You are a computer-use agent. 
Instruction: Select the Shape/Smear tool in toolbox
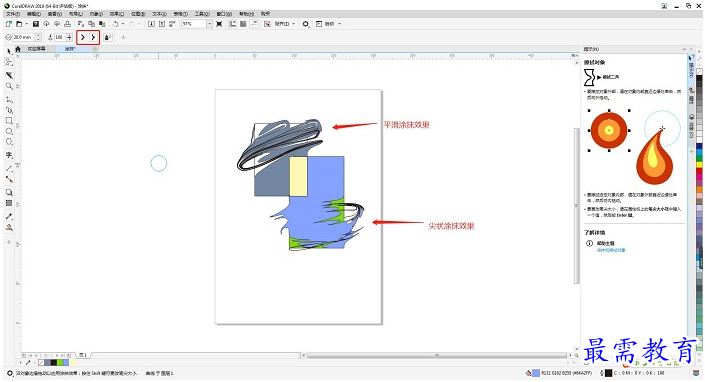coord(9,62)
